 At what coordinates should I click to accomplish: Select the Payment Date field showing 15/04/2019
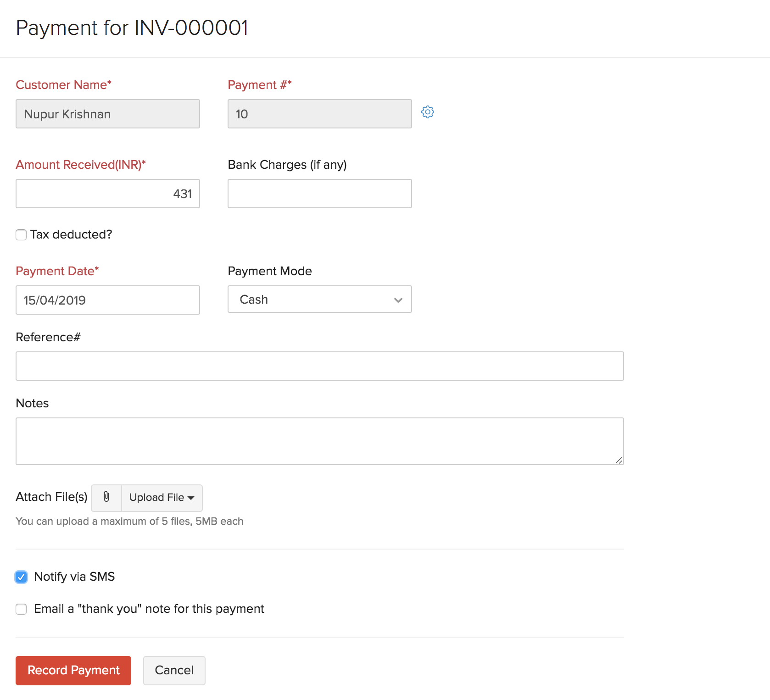(107, 300)
